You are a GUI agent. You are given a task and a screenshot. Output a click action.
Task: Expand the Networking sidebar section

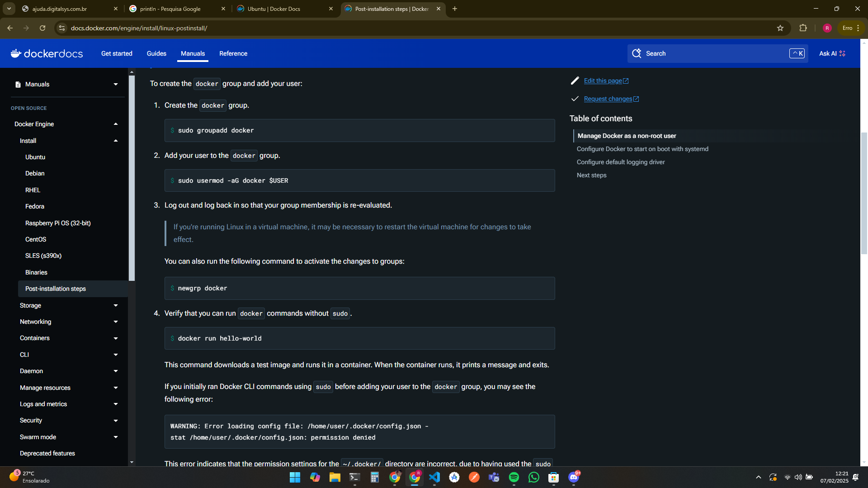point(116,322)
